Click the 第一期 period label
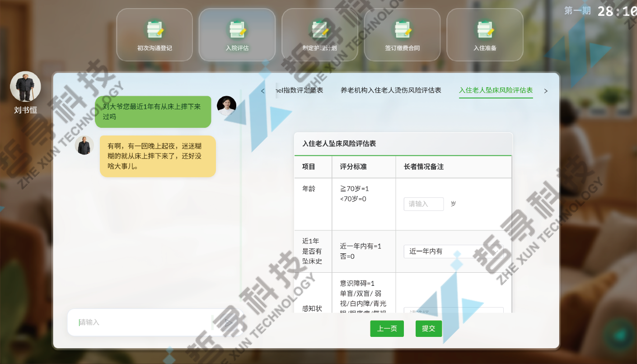Viewport: 637px width, 364px height. coord(577,11)
